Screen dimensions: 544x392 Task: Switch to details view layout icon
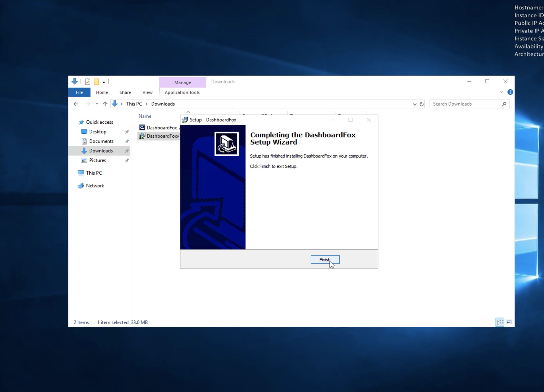[500, 322]
